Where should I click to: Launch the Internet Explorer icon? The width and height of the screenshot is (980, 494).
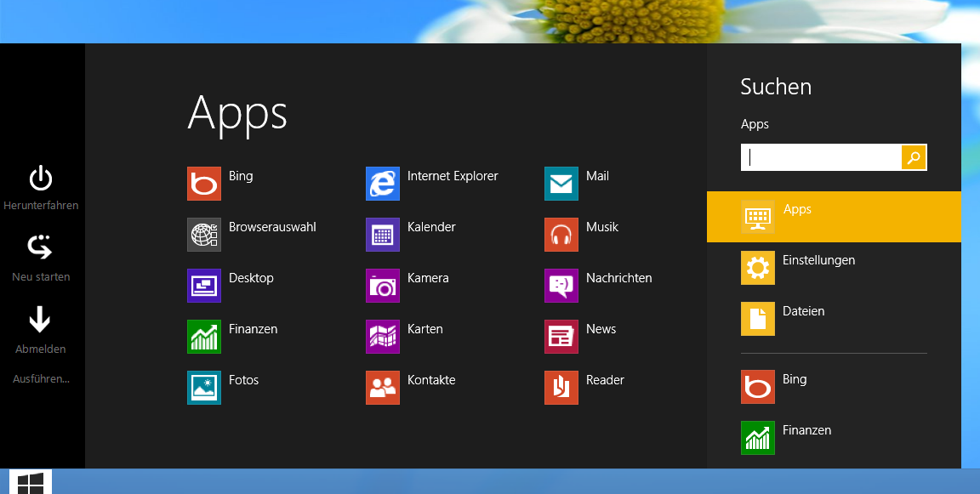coord(383,184)
